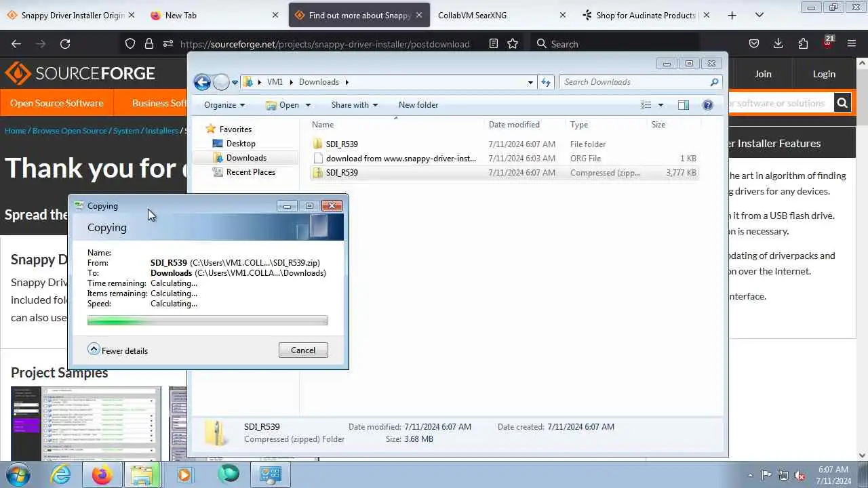868x488 pixels.
Task: Select Downloads in Favorites pane
Action: pos(245,158)
